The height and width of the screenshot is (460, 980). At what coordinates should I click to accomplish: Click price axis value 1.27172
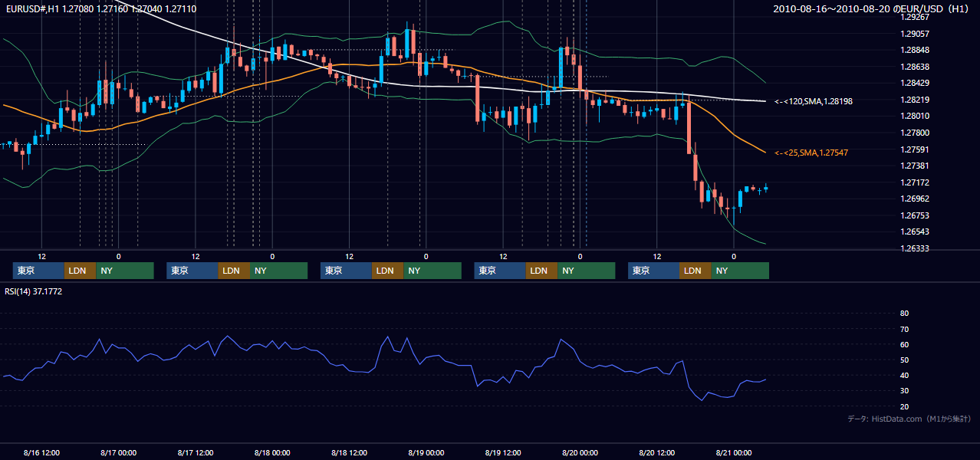click(x=915, y=182)
